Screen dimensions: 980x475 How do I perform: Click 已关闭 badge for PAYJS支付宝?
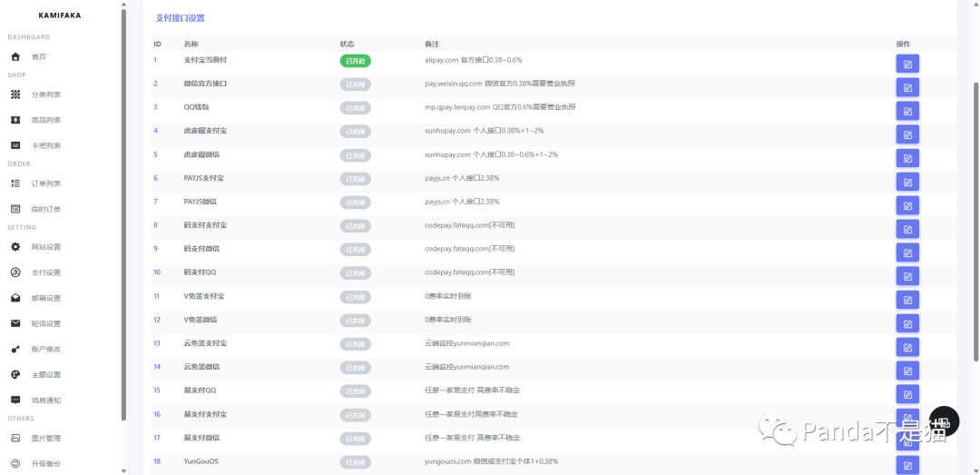(x=355, y=179)
